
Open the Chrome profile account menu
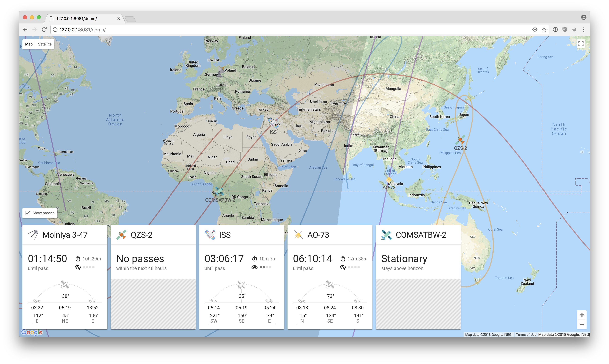[584, 17]
